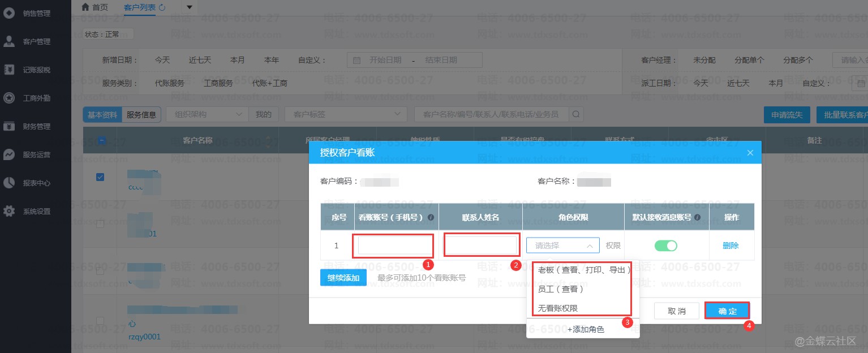Toggle the select-all header checkbox
This screenshot has height=353, width=868.
click(102, 140)
